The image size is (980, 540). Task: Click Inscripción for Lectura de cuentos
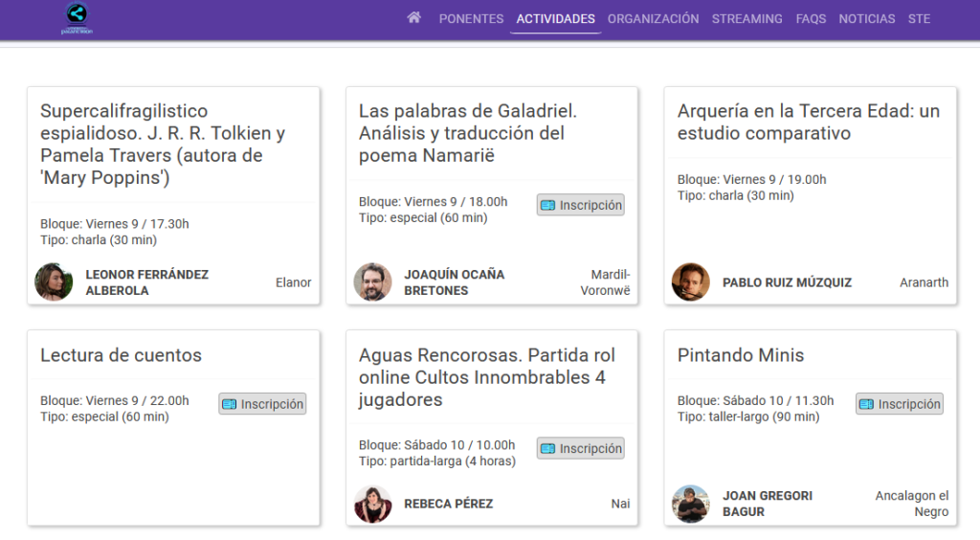coord(262,404)
